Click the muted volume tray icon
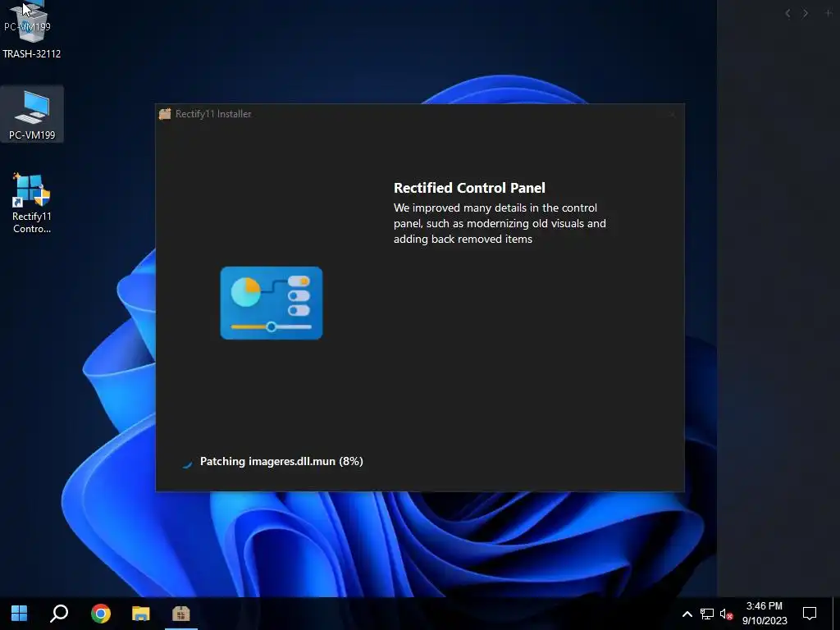The width and height of the screenshot is (840, 630). pyautogui.click(x=726, y=614)
